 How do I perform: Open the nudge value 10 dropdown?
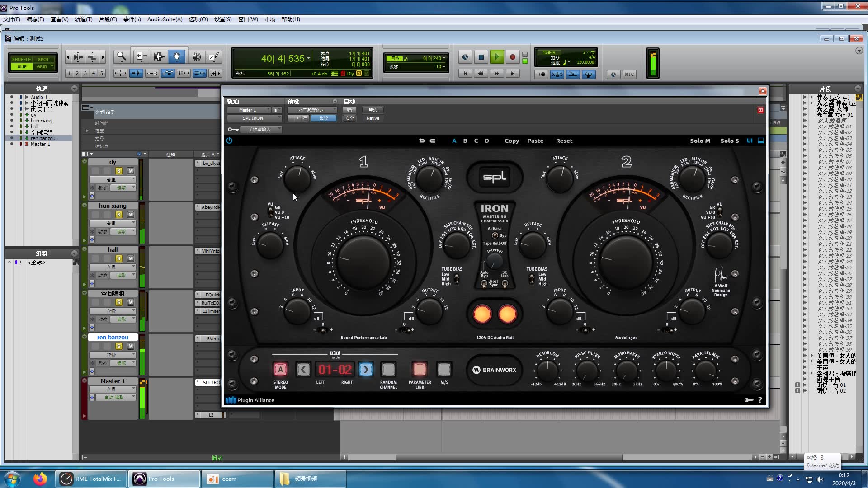pyautogui.click(x=441, y=66)
